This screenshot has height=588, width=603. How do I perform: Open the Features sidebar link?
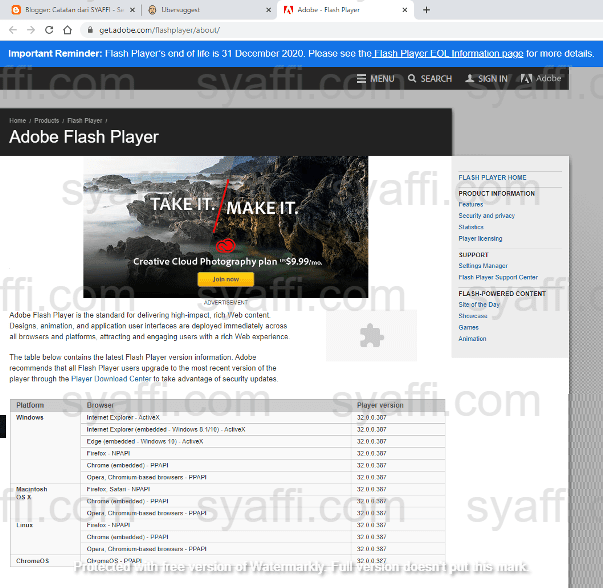click(x=471, y=205)
